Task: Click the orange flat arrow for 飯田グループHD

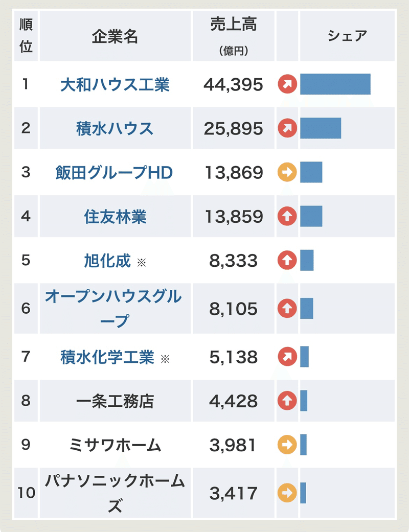Action: (x=287, y=173)
